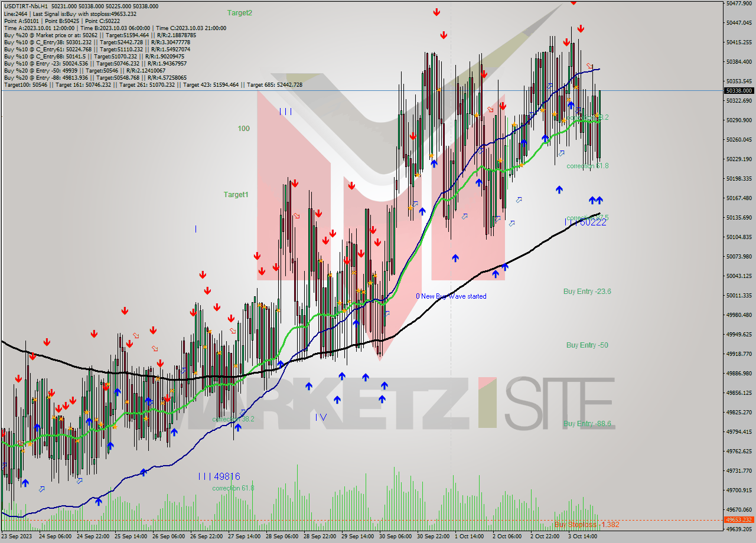The height and width of the screenshot is (543, 756).
Task: Click the '3 Oct 14:00' time axis label
Action: (x=583, y=537)
